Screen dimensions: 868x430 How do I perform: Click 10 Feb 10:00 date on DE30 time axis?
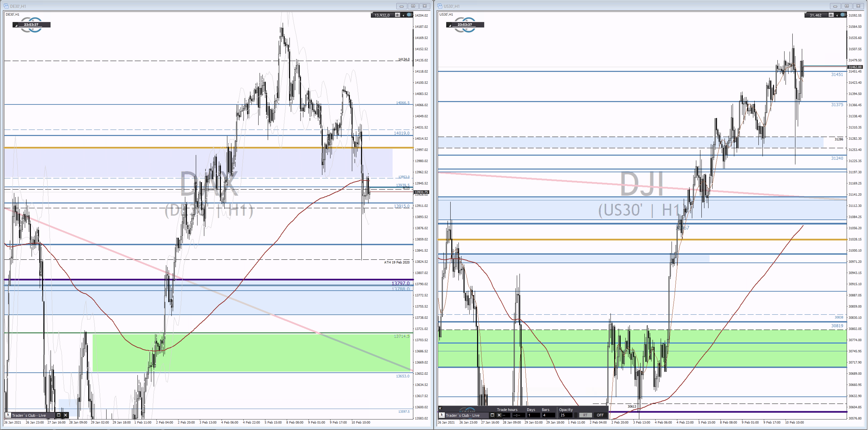point(361,422)
